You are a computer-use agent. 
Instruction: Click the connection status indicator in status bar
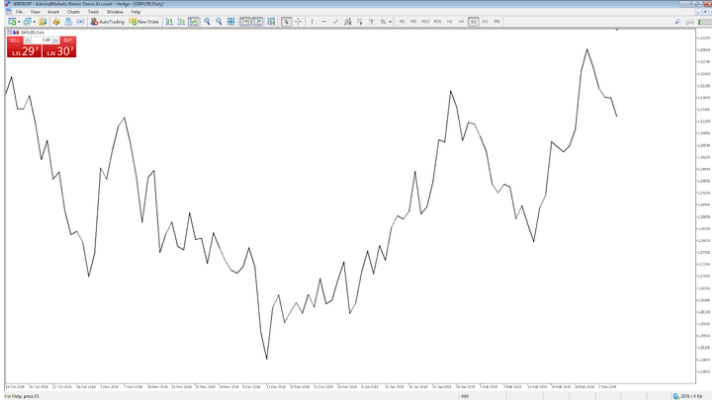[x=687, y=397]
